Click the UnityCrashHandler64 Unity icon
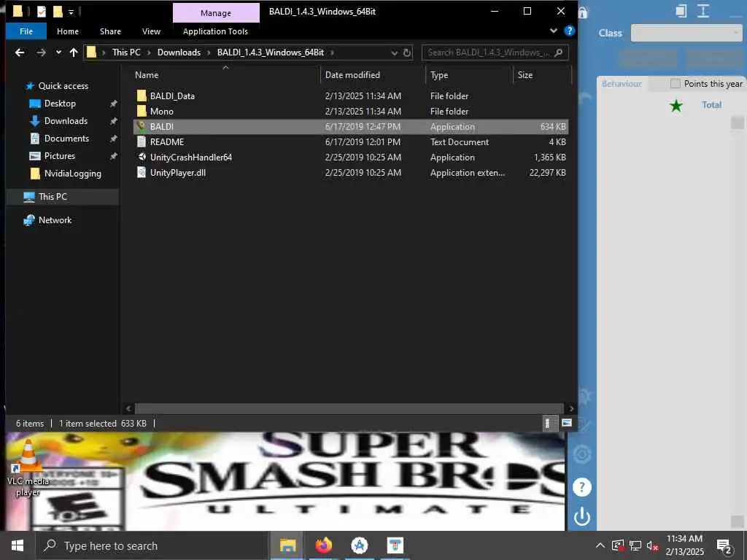 tap(142, 157)
